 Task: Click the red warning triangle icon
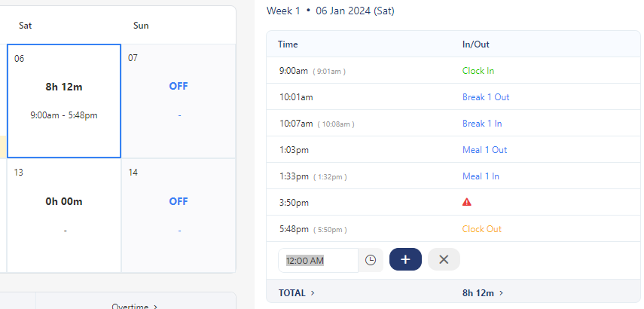(x=467, y=202)
